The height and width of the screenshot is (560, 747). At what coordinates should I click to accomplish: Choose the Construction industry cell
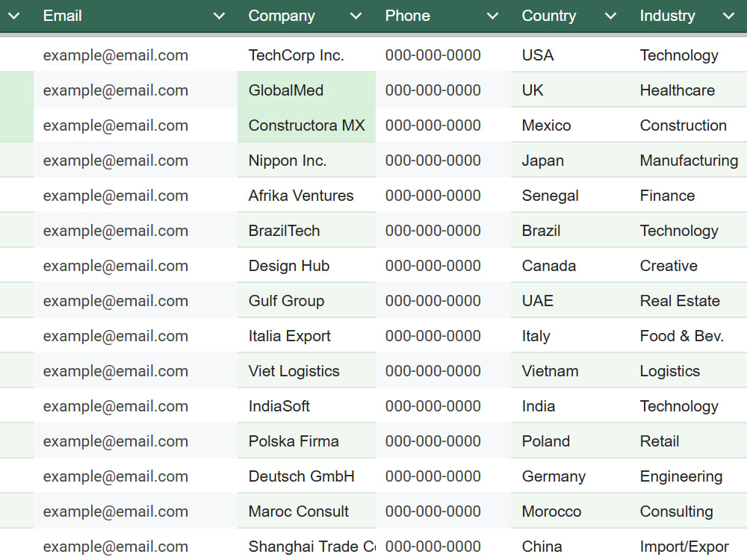click(x=688, y=125)
